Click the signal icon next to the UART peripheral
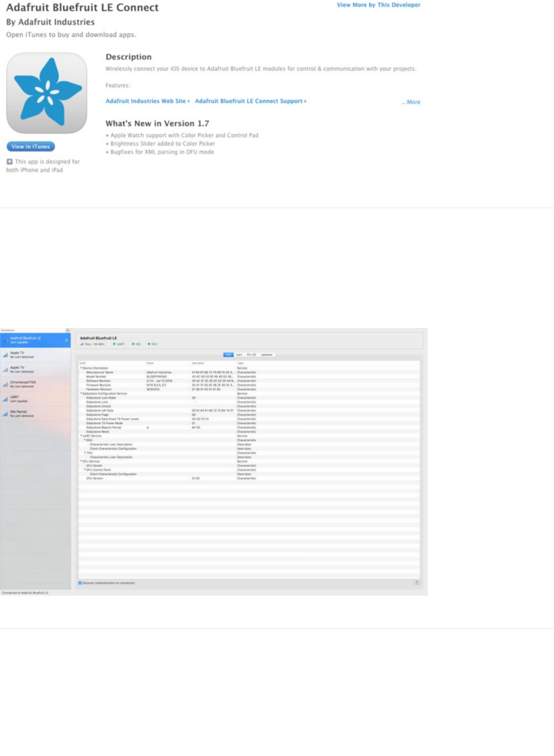The width and height of the screenshot is (554, 756). coord(6,399)
